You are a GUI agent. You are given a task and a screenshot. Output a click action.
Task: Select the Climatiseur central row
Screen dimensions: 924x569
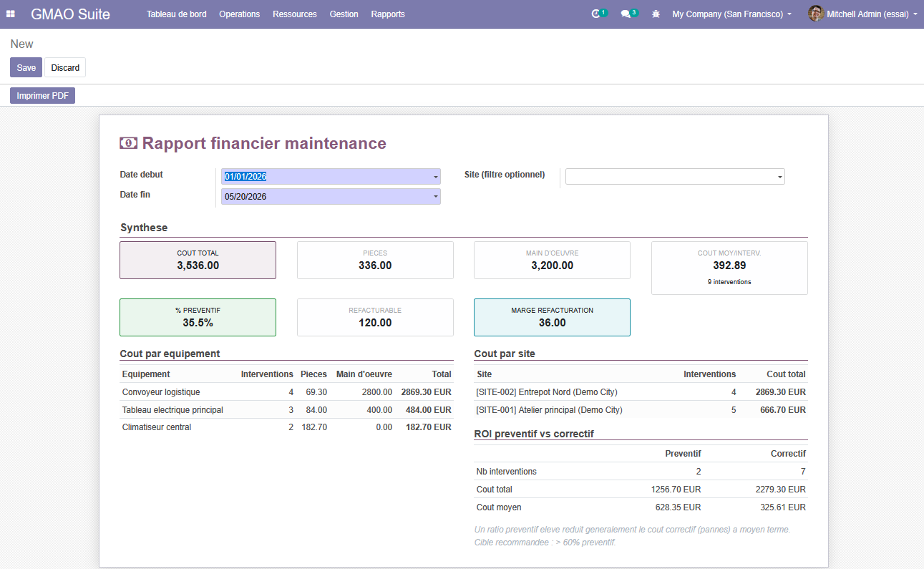pos(286,427)
